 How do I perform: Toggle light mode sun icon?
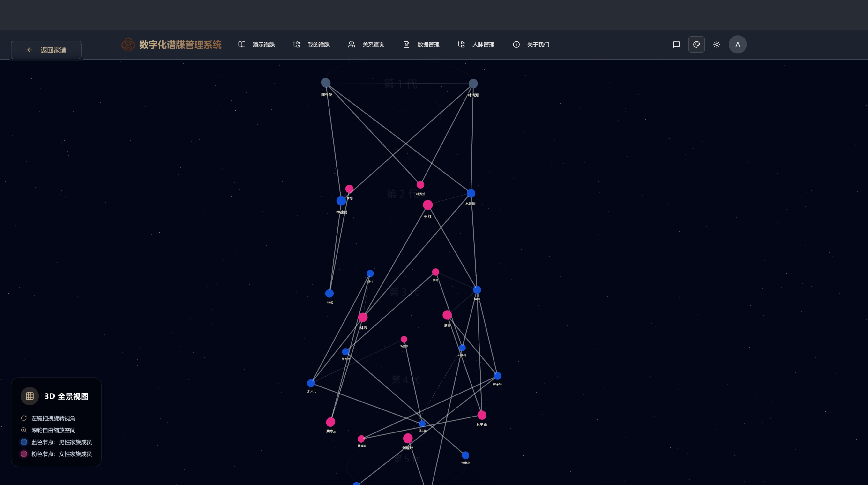coord(716,45)
